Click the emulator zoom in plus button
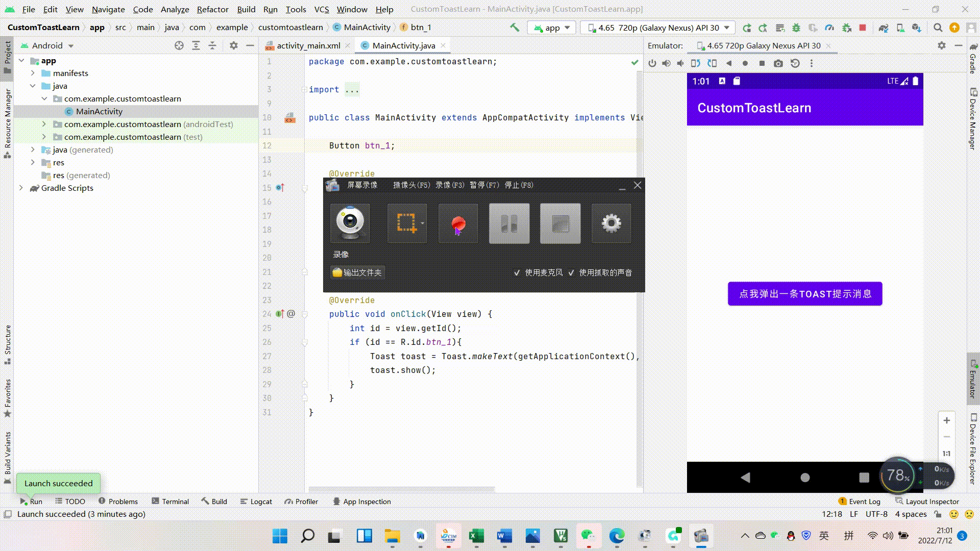This screenshot has height=551, width=980. 946,420
